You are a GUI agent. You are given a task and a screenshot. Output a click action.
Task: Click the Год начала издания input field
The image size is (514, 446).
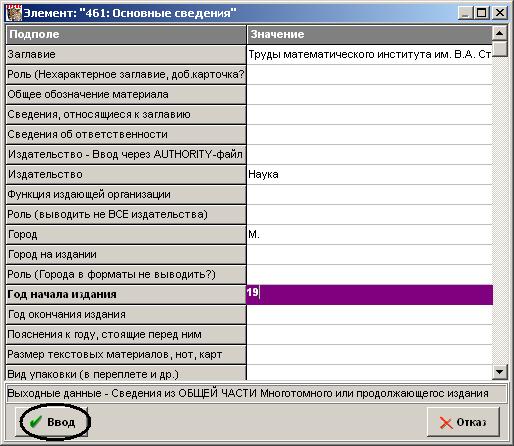tap(369, 294)
